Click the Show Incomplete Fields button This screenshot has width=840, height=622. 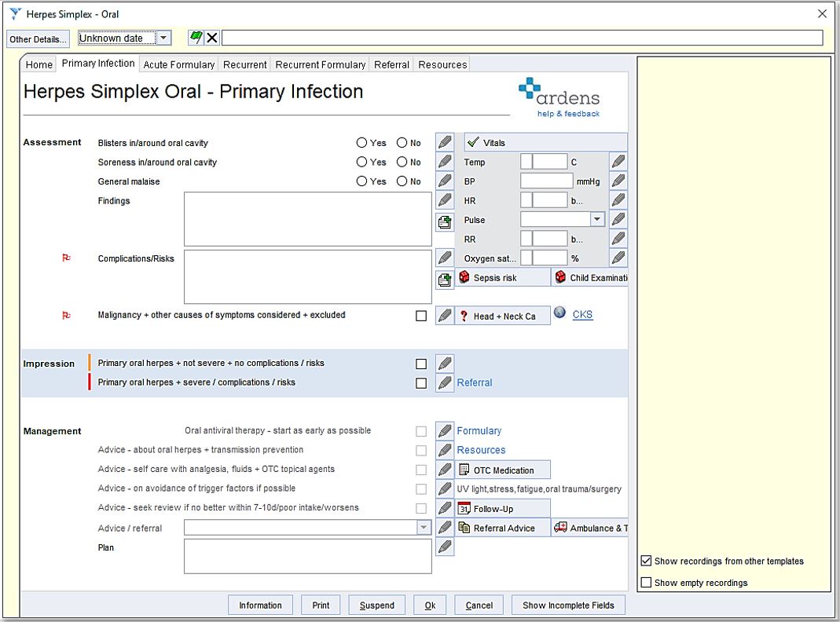(568, 606)
